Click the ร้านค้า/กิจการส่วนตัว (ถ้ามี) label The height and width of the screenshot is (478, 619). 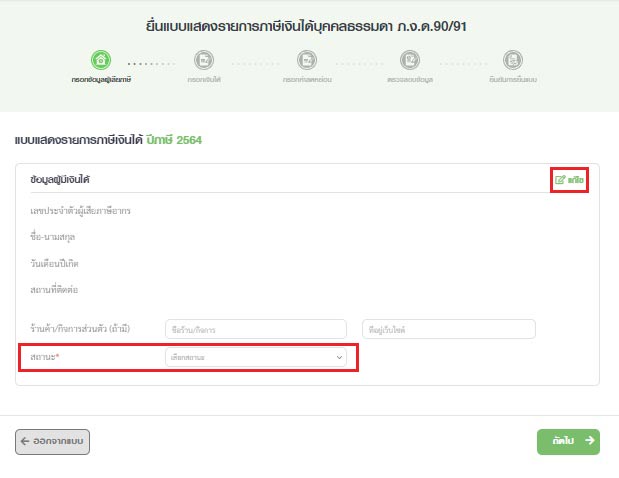pyautogui.click(x=80, y=329)
